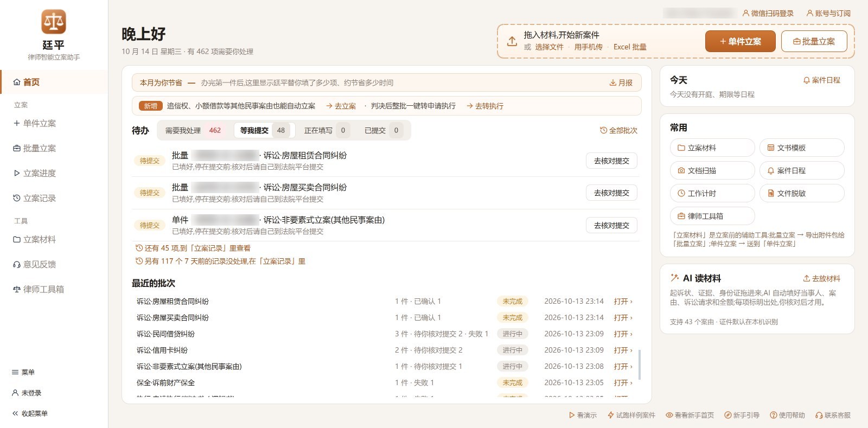
Task: Click the 廷平 scales logo icon
Action: click(x=54, y=22)
